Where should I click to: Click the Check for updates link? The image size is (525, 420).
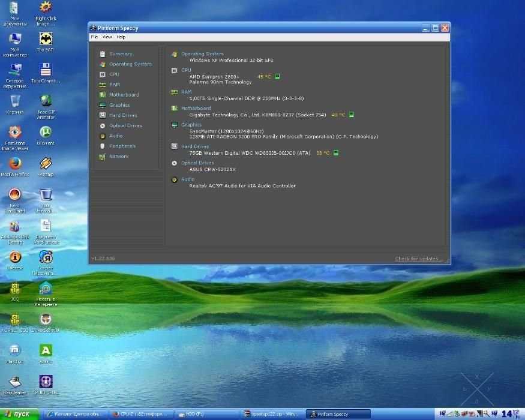coord(418,259)
